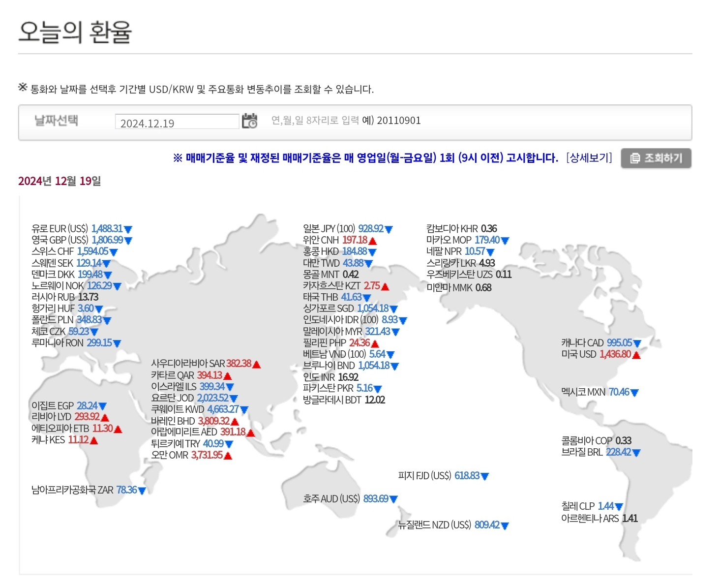Select the 미국 USD rate 1,436.80
Viewport: 719px width, 588px height.
pyautogui.click(x=615, y=354)
